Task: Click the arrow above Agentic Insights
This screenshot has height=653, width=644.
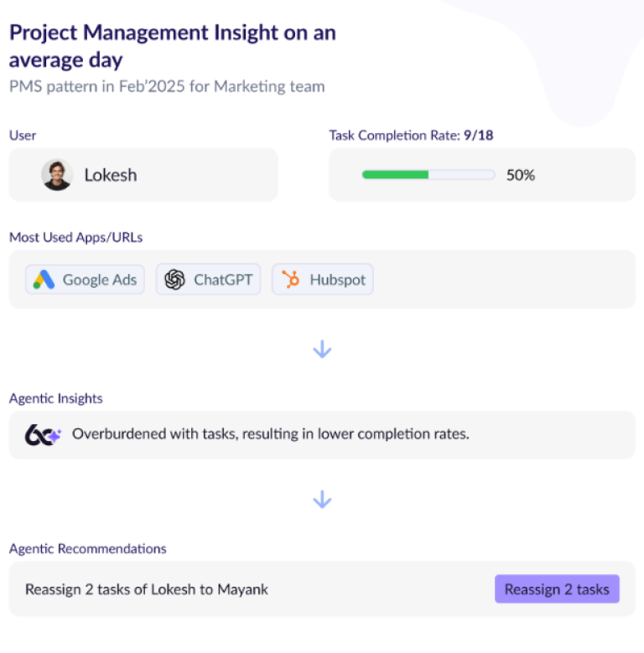Action: coord(322,350)
